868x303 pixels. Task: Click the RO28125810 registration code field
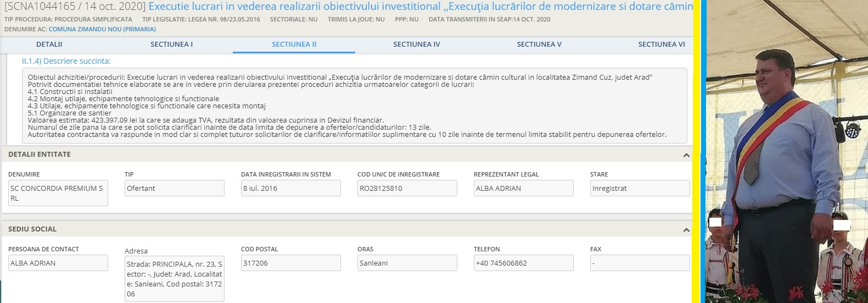407,188
